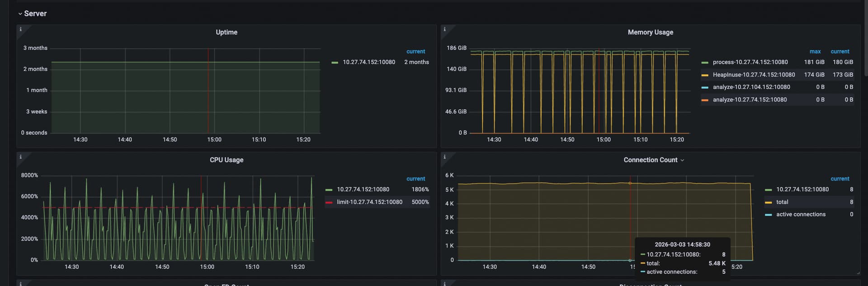868x286 pixels.
Task: Toggle the active connections series in legend
Action: (x=801, y=214)
